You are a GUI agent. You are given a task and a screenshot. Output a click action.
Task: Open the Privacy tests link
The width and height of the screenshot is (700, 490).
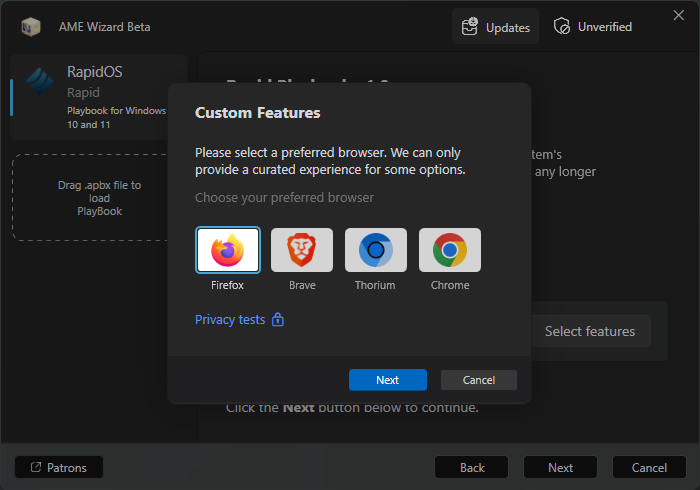pos(230,320)
